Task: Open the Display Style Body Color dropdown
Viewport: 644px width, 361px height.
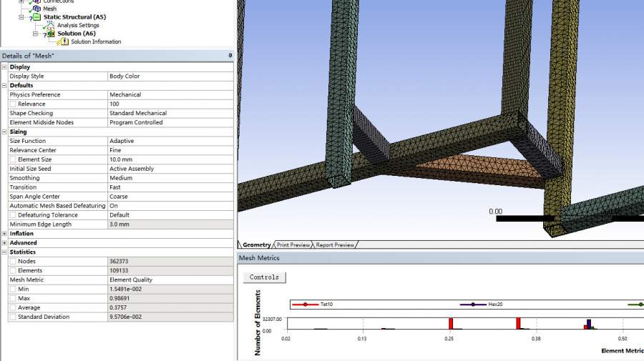Action: (x=170, y=76)
